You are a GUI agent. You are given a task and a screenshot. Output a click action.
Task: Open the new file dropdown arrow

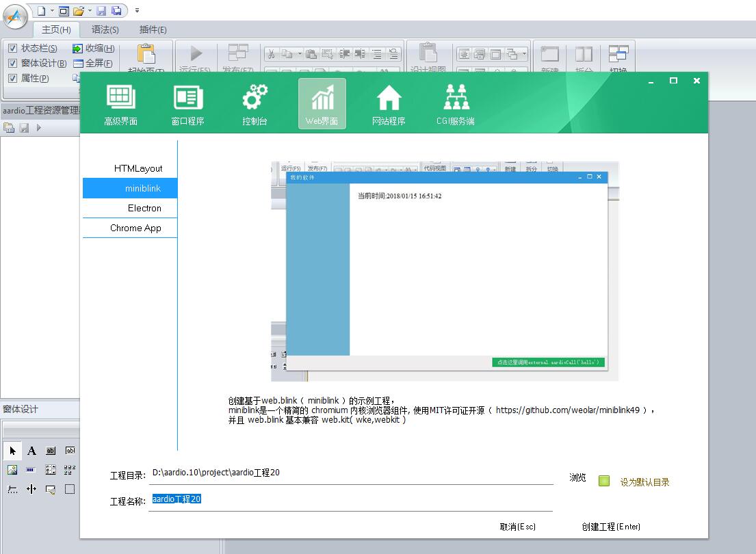click(52, 11)
